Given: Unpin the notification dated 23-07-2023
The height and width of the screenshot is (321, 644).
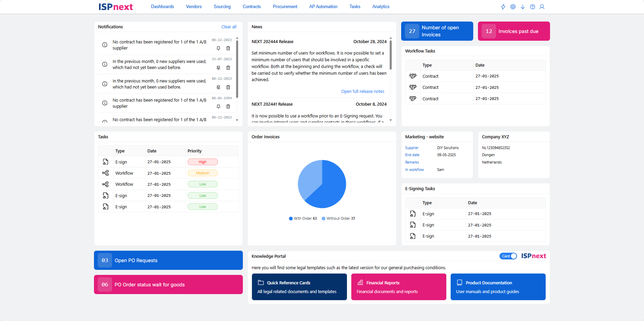Looking at the screenshot, I should pyautogui.click(x=218, y=68).
